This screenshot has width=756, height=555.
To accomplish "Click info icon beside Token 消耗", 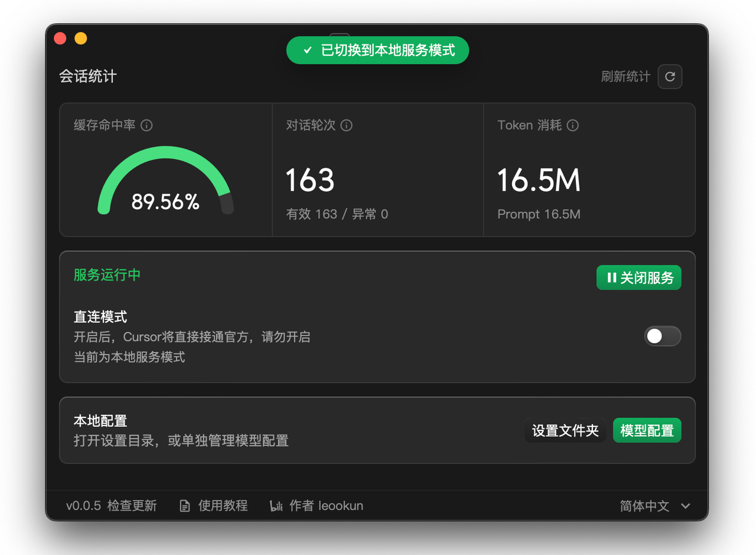I will coord(572,125).
